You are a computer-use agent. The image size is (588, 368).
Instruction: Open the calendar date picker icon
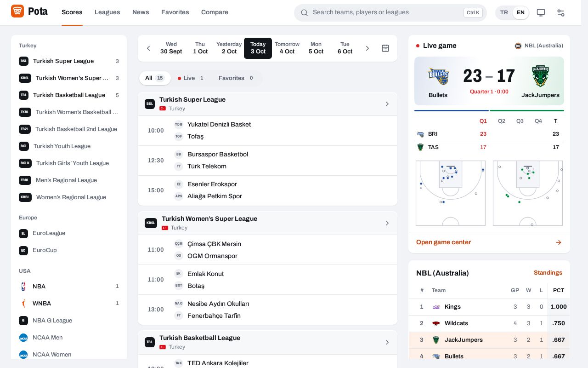point(385,48)
